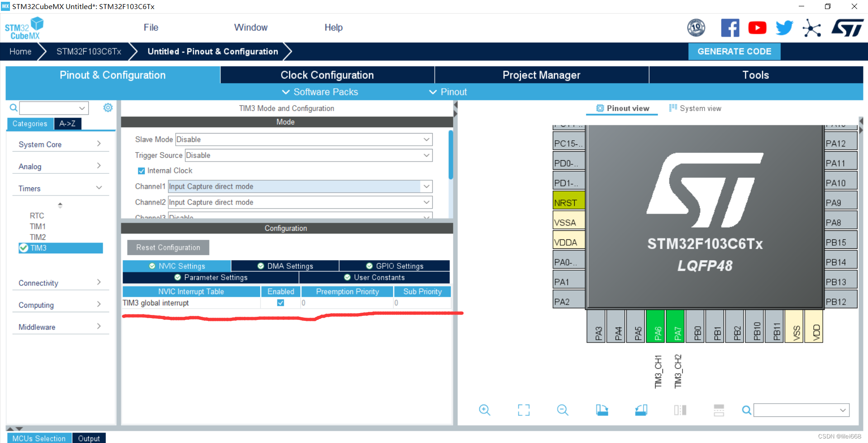
Task: Expand the Computing category
Action: click(60, 305)
